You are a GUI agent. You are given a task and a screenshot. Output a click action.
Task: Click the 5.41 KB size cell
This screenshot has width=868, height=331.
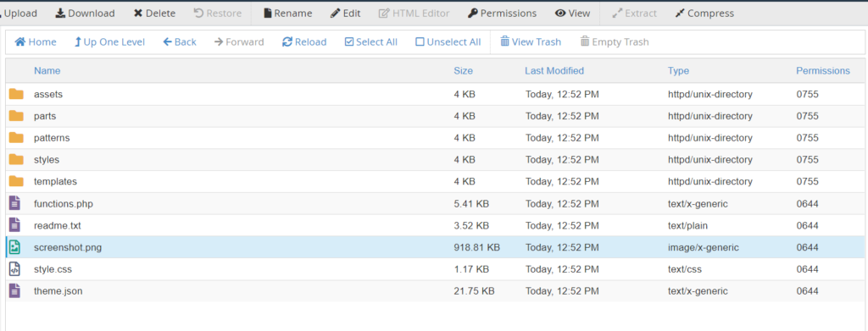coord(471,204)
